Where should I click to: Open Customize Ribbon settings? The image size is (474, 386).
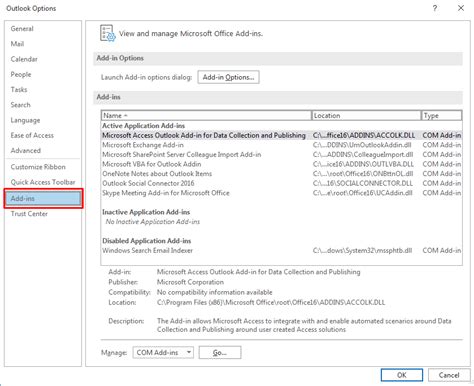pyautogui.click(x=38, y=167)
